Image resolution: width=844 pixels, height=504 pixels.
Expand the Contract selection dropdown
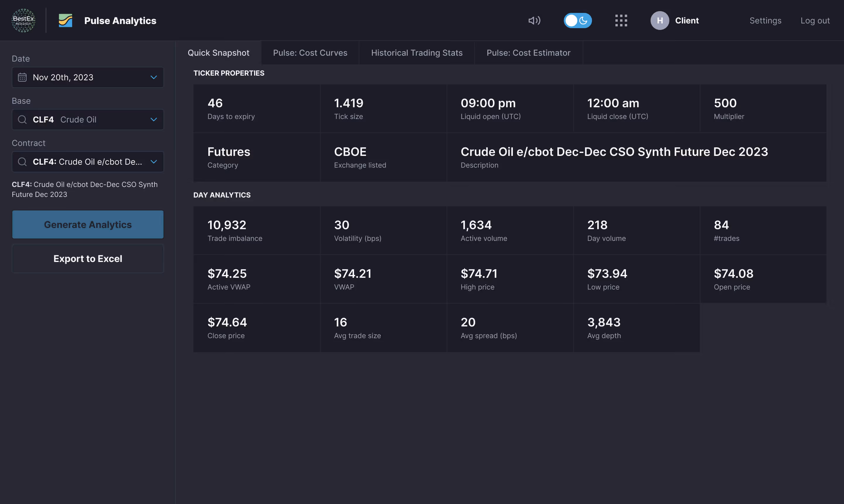click(x=154, y=162)
